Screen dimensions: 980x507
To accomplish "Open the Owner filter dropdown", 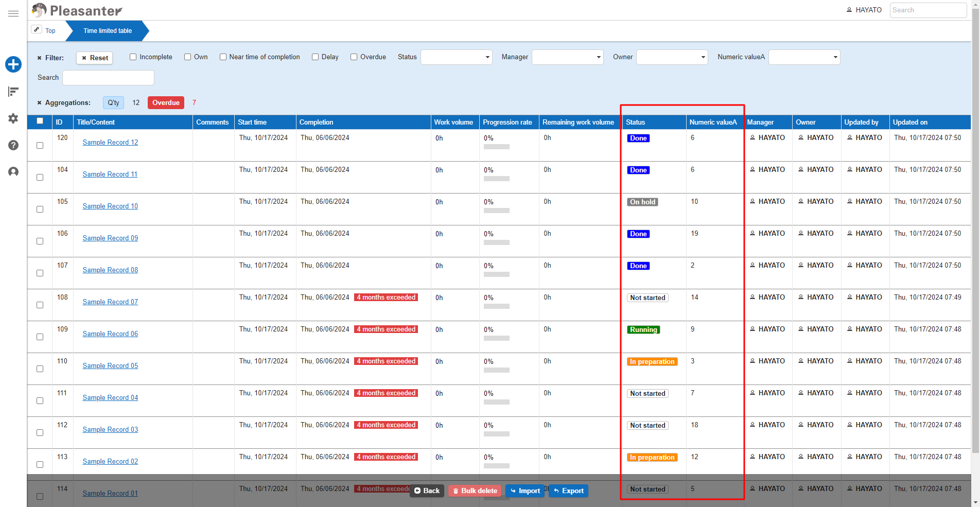I will (672, 57).
